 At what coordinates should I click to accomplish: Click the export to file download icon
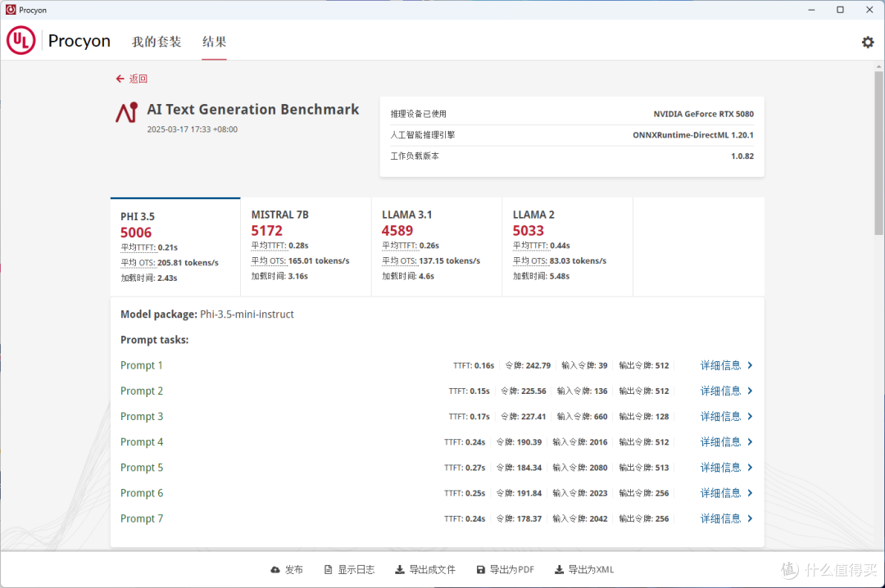400,569
